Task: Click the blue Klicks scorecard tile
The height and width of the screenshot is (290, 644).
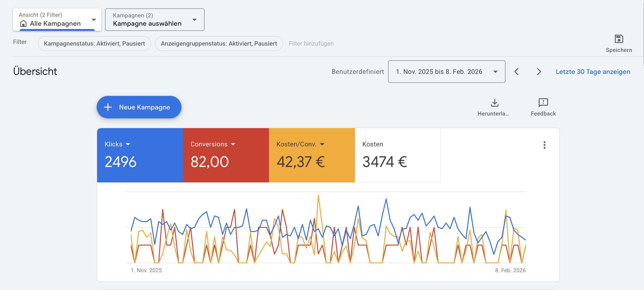Action: point(140,155)
